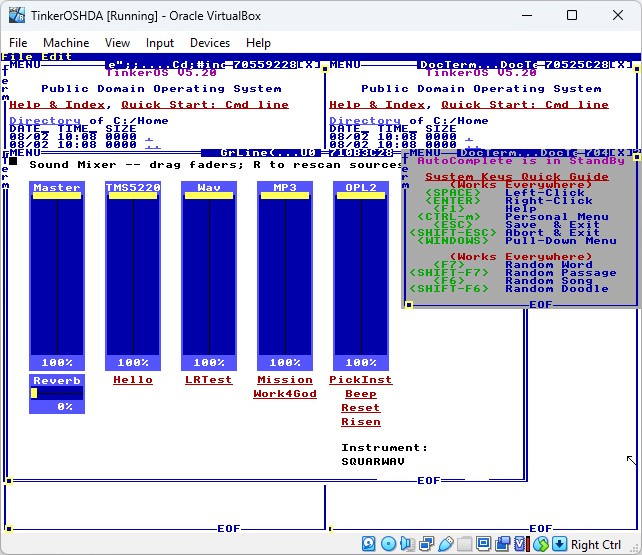This screenshot has height=555, width=642.
Task: Click System Keys Quick Guide heading link
Action: 517,177
